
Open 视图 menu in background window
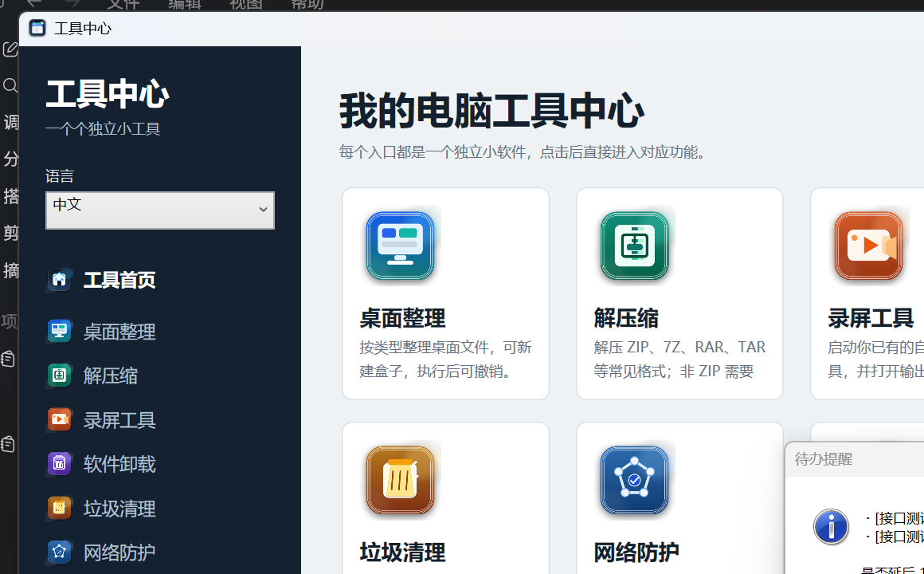tap(245, 5)
